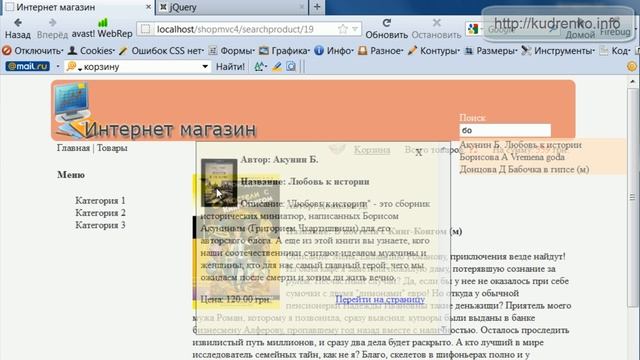This screenshot has height=360, width=640.
Task: Switch to the jQuery tab
Action: point(232,7)
